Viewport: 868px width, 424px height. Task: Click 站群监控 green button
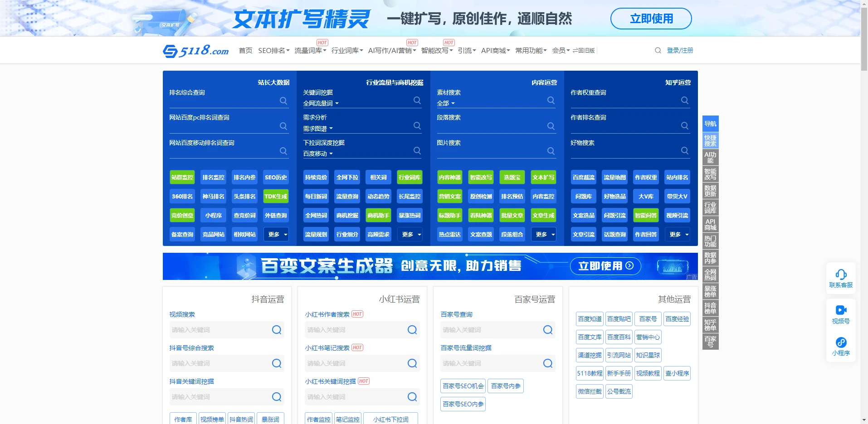click(x=182, y=177)
